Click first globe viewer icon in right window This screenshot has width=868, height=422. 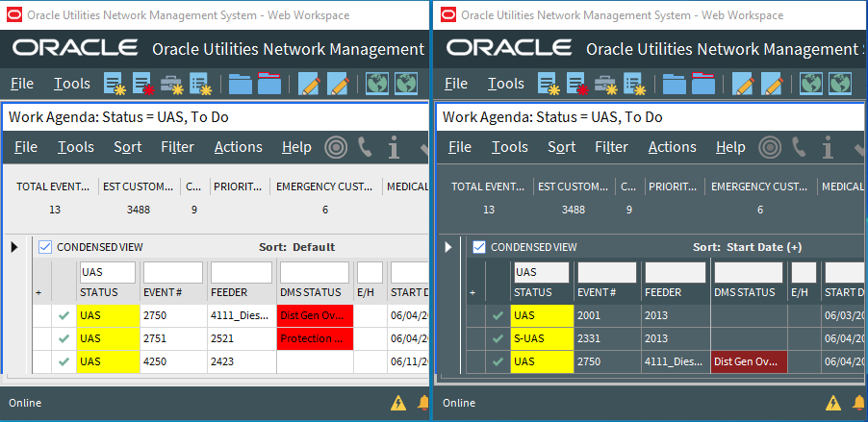click(811, 84)
